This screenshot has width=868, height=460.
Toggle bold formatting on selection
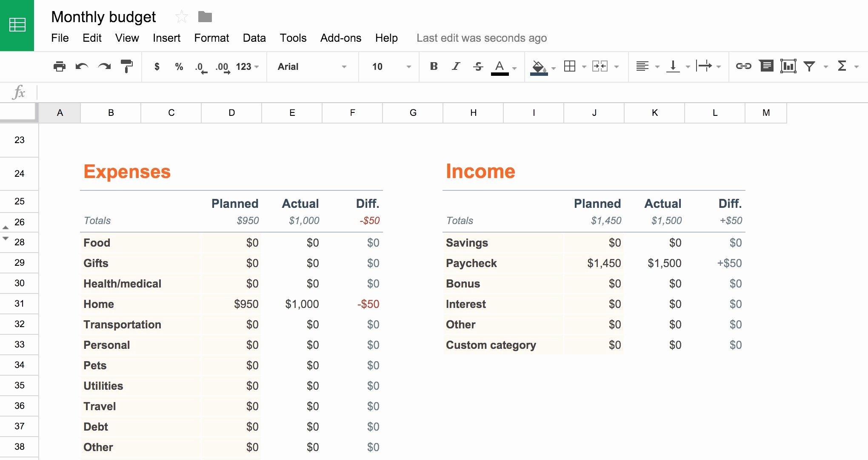click(434, 66)
